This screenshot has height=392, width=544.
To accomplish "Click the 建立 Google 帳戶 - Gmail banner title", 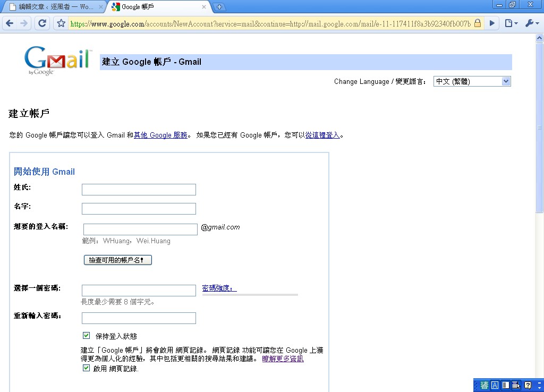I will click(x=151, y=62).
